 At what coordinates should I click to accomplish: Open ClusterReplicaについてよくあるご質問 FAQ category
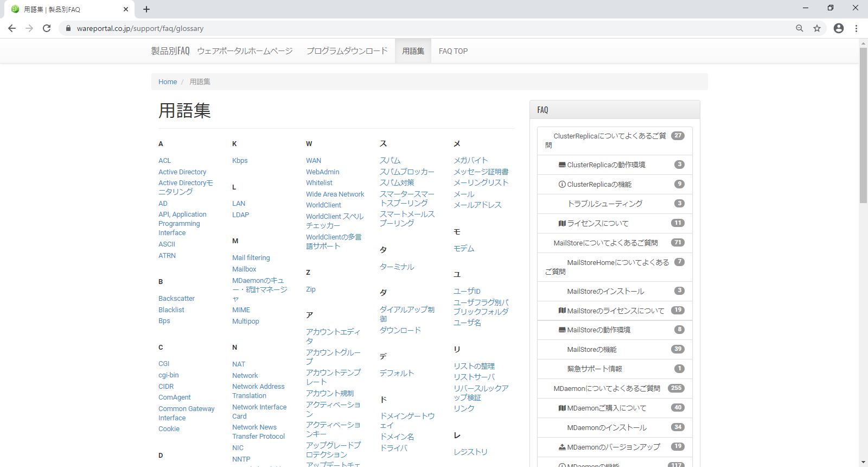[615, 141]
